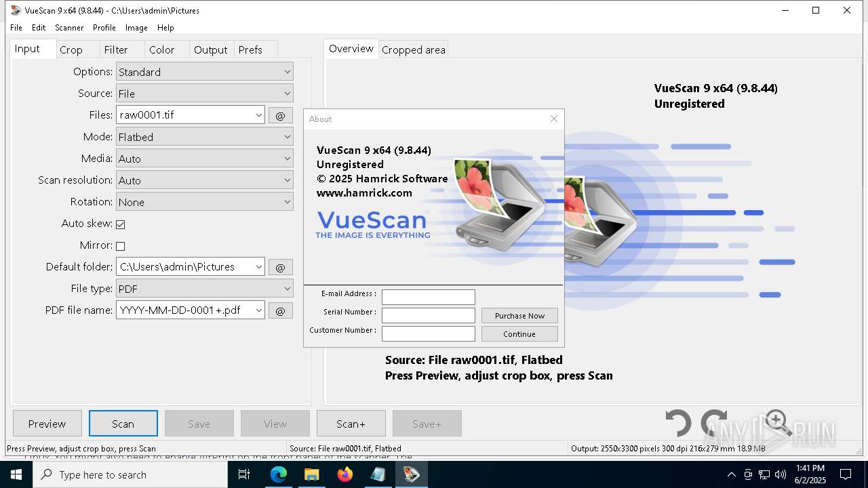Click the rotate left arrow icon
The image size is (868, 488).
point(677,424)
